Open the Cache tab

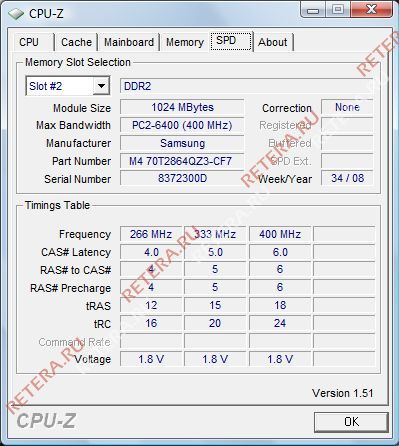[76, 42]
